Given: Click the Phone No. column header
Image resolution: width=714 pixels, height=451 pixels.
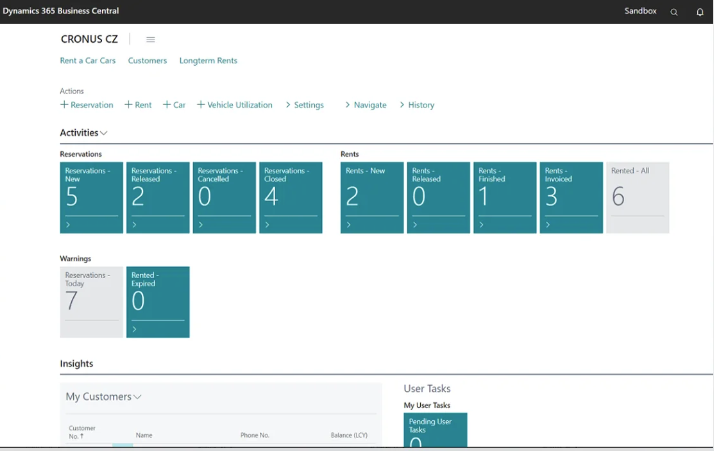Looking at the screenshot, I should pos(255,436).
